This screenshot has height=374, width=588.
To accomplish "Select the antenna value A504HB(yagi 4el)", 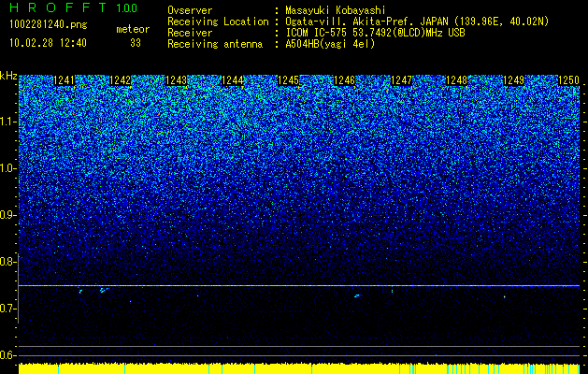I will pos(330,44).
